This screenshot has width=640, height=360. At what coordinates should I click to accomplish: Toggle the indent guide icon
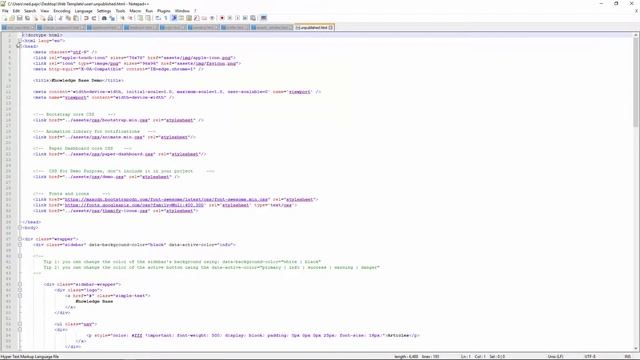coord(173,18)
